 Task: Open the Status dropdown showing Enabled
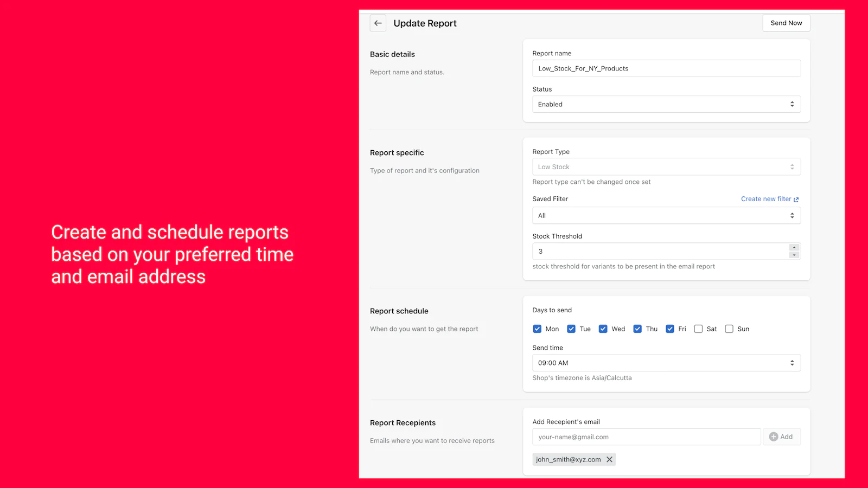point(666,104)
